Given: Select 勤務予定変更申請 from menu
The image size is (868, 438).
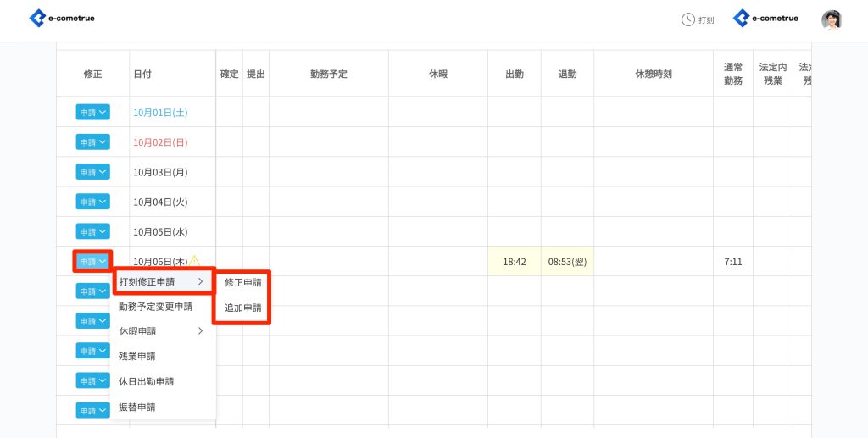Looking at the screenshot, I should point(156,306).
